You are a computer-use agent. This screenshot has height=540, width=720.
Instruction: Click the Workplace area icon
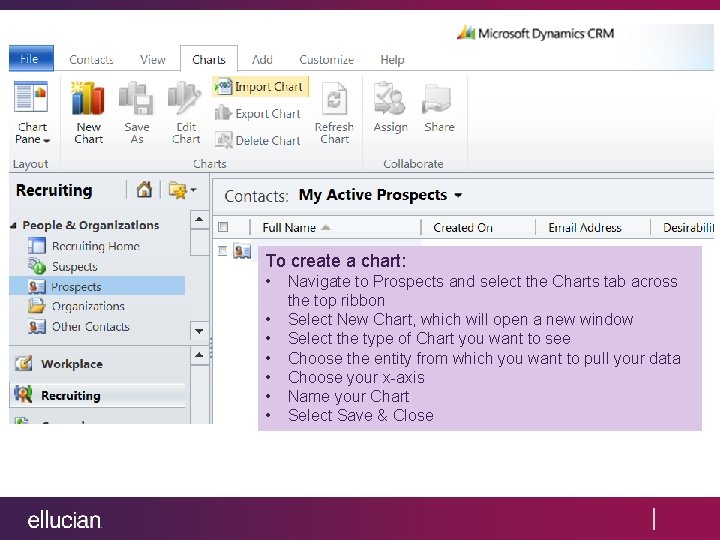pos(23,363)
